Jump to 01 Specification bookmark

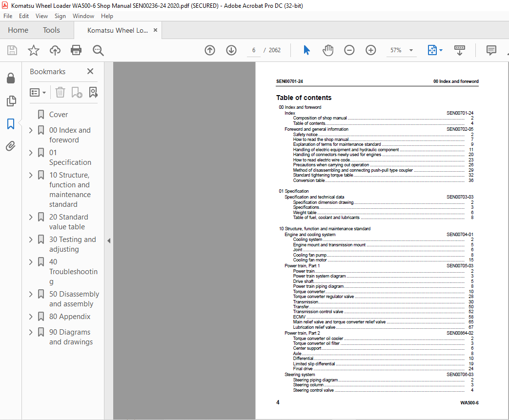[x=70, y=158]
